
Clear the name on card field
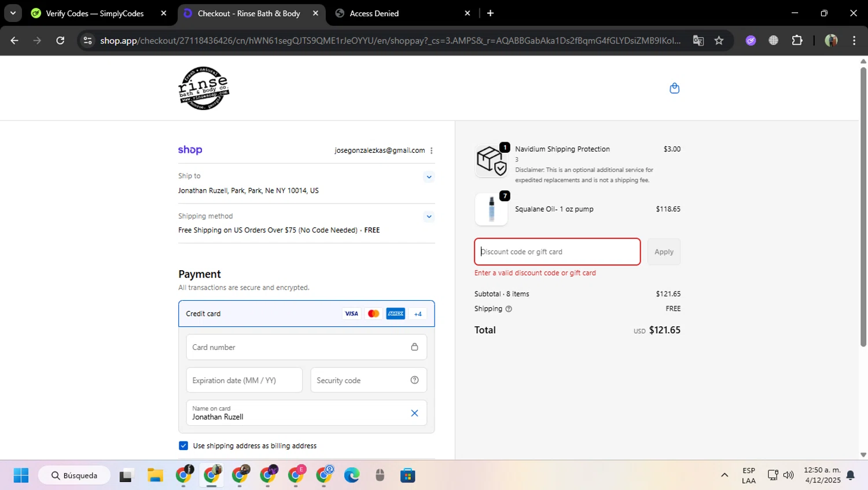(414, 413)
